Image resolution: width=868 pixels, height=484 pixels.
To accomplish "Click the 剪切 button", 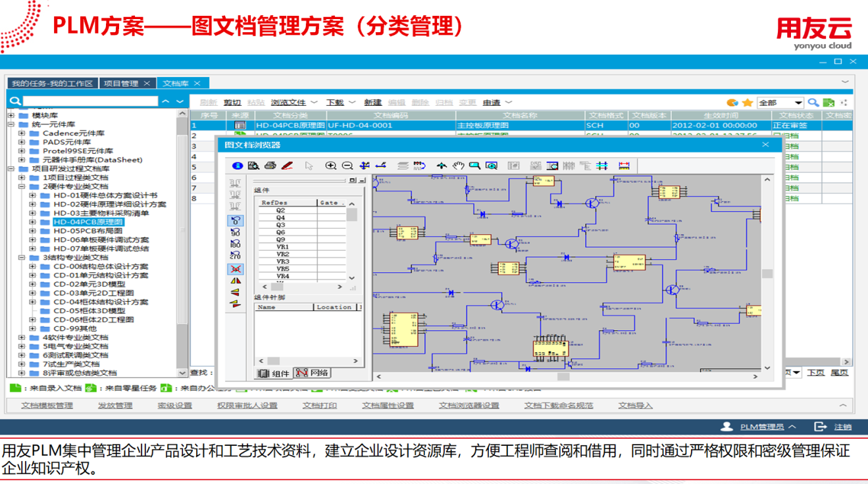I will click(x=232, y=103).
